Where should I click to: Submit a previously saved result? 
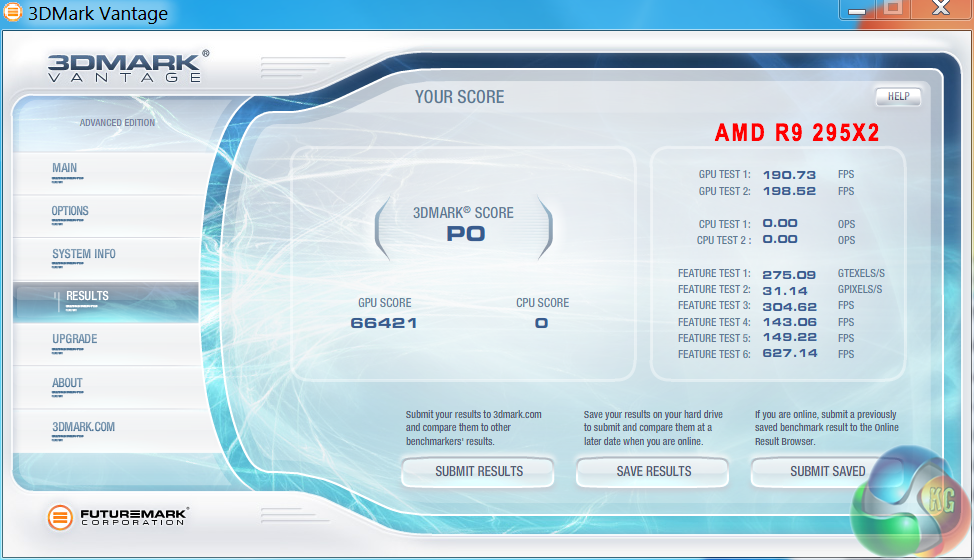[827, 472]
